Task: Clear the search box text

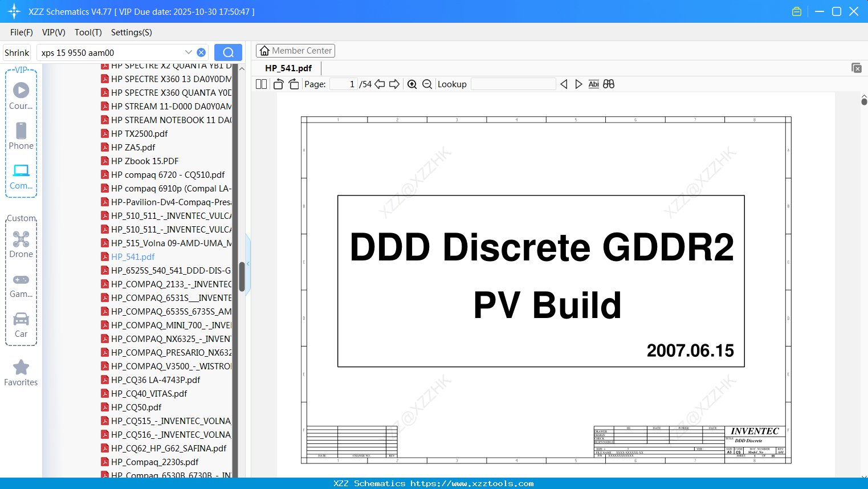Action: (x=201, y=52)
